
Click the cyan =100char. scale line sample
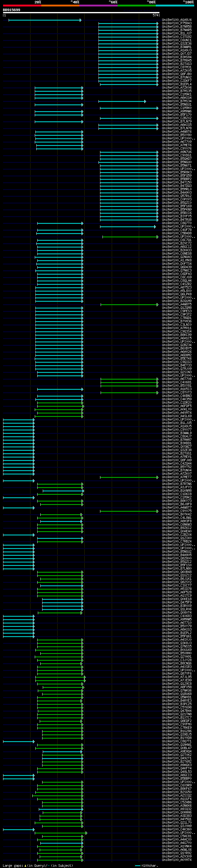tap(137, 865)
